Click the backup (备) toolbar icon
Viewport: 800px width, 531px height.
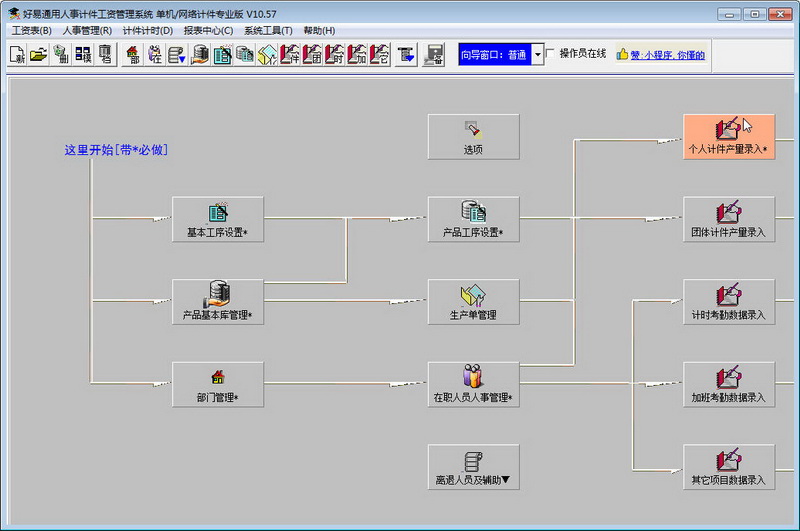pos(434,55)
